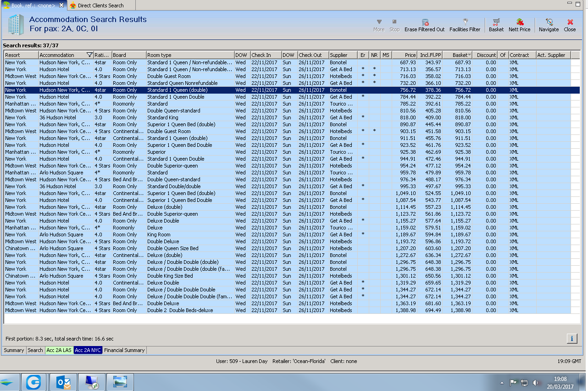Select the Double Guest Room row at 716.03
588x391 pixels.
292,76
